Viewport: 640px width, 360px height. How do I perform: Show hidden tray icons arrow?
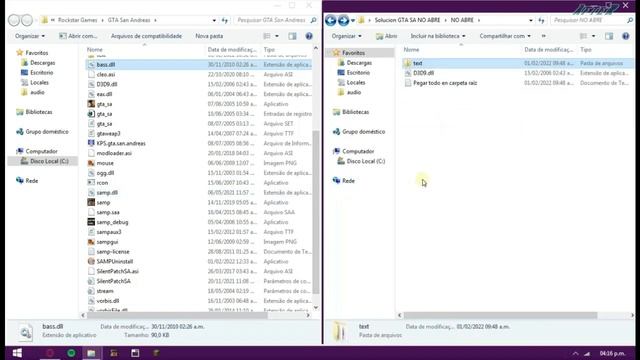[x=575, y=353]
